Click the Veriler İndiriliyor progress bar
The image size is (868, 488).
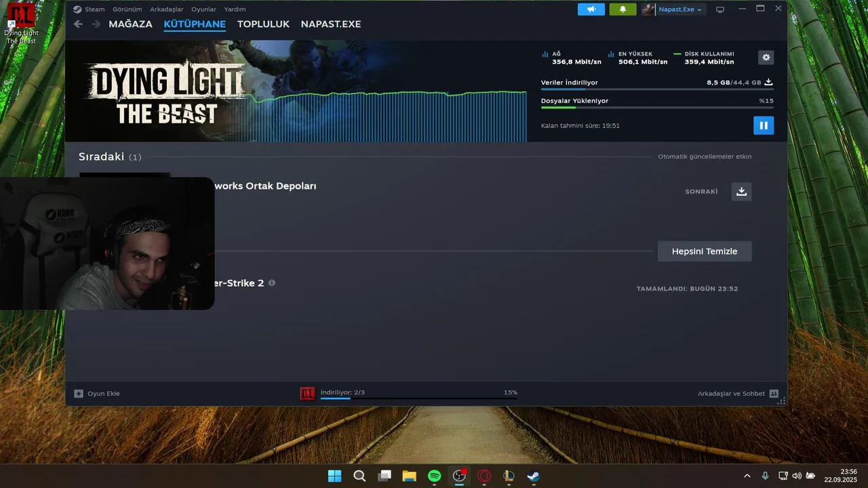(x=657, y=89)
